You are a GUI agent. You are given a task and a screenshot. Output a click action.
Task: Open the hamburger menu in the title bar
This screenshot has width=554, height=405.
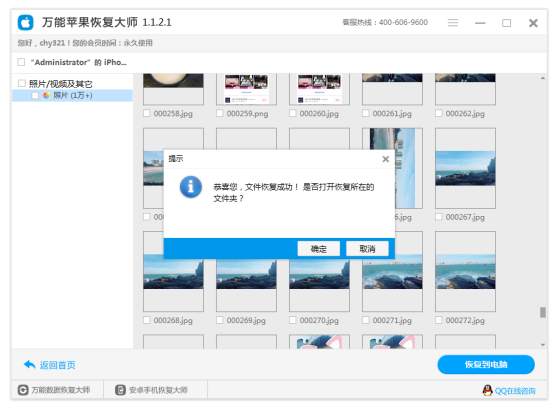click(x=453, y=23)
